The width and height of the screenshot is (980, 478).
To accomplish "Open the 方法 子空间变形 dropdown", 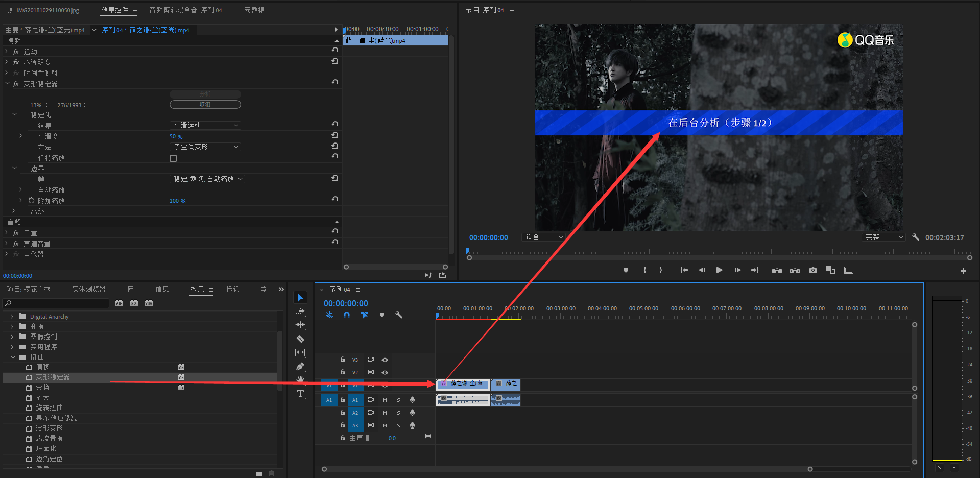I will [x=205, y=147].
